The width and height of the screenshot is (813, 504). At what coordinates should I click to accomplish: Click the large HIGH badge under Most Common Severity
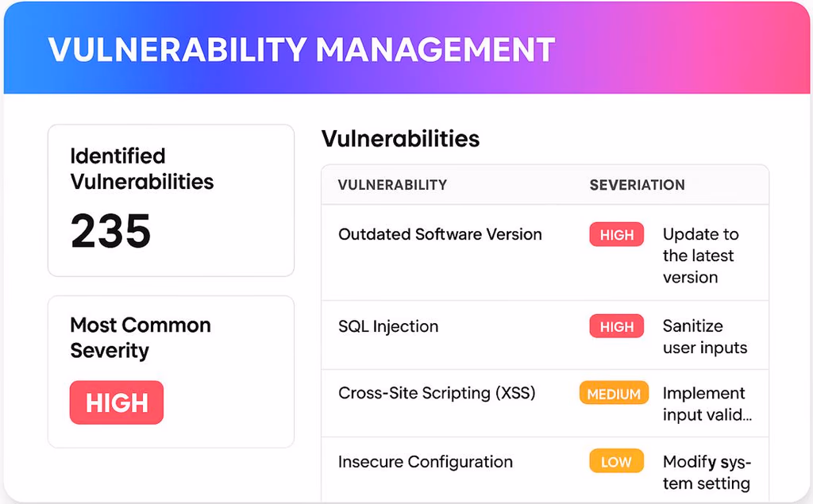point(117,402)
